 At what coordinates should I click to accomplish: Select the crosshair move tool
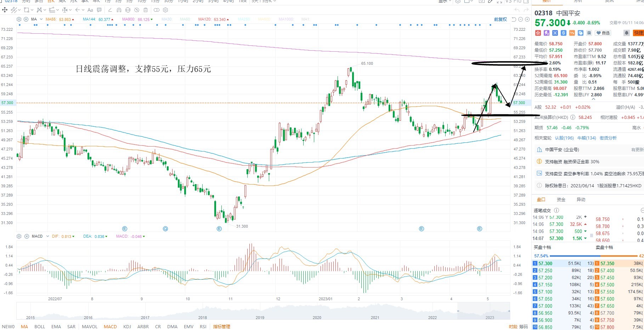pyautogui.click(x=5, y=10)
